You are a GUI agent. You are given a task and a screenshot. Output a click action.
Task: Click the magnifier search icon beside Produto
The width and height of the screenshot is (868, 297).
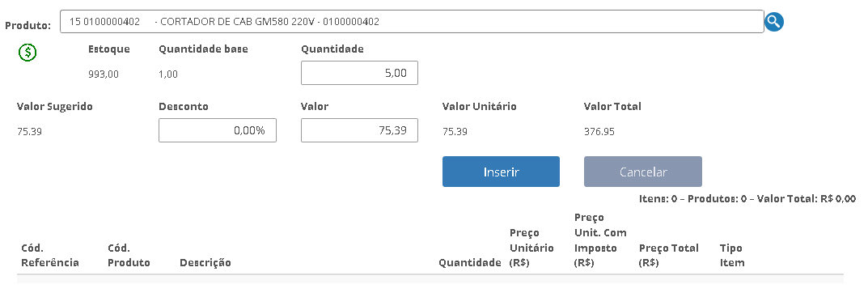click(774, 22)
